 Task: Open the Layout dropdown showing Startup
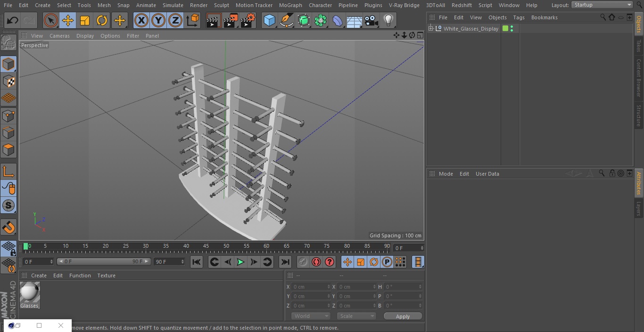pos(602,5)
